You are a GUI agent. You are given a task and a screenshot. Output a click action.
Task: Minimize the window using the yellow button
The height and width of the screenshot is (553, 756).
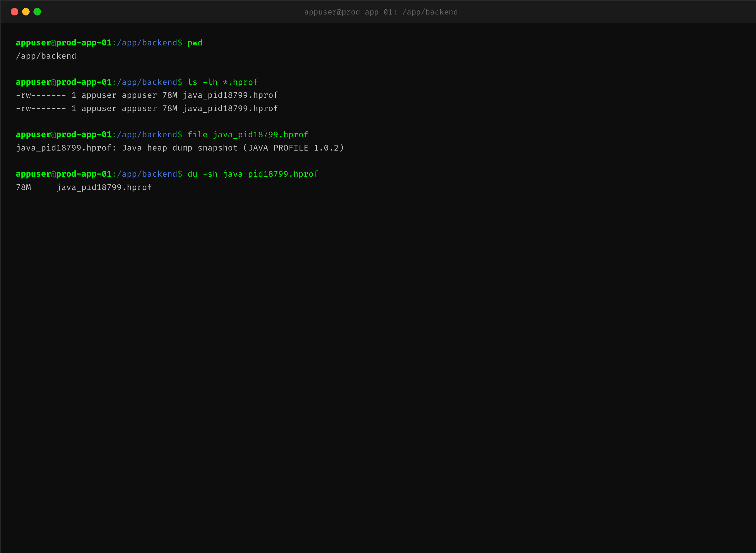(26, 12)
